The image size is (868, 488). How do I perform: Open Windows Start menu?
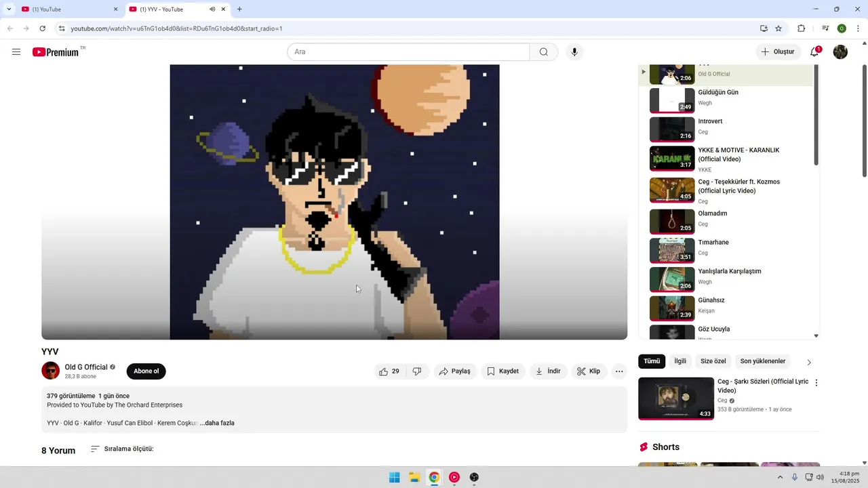point(394,477)
